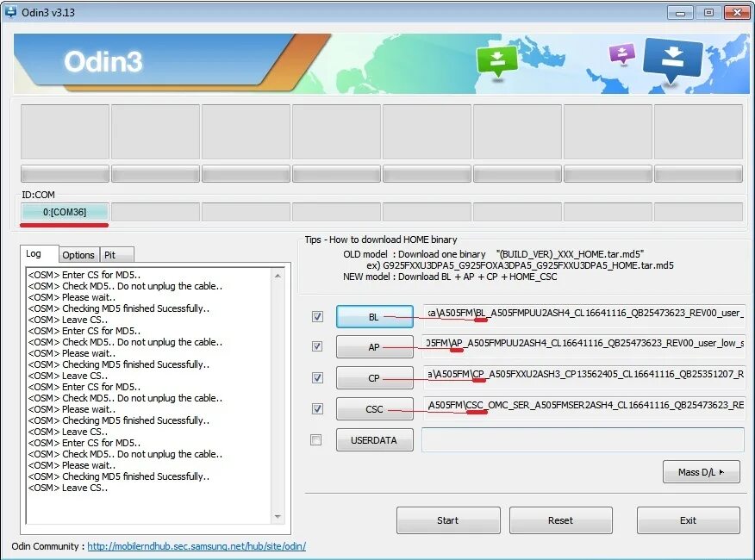Click the Odin3 title bar app icon
The width and height of the screenshot is (755, 560).
(10, 11)
